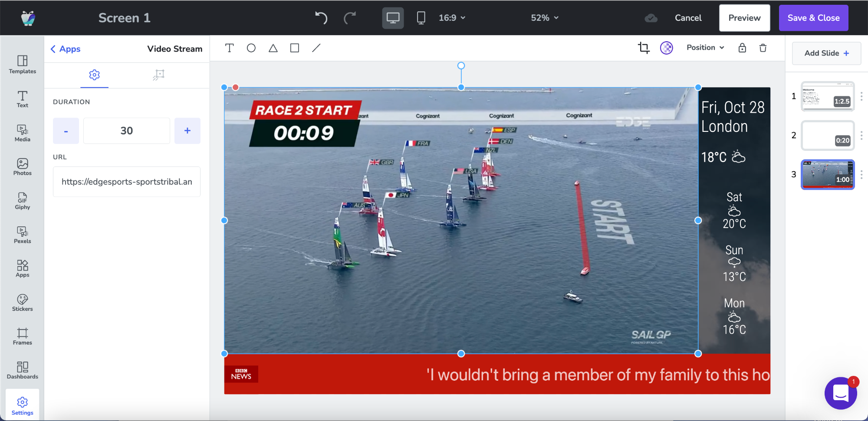Open options menu for slide 3
868x421 pixels.
point(861,174)
